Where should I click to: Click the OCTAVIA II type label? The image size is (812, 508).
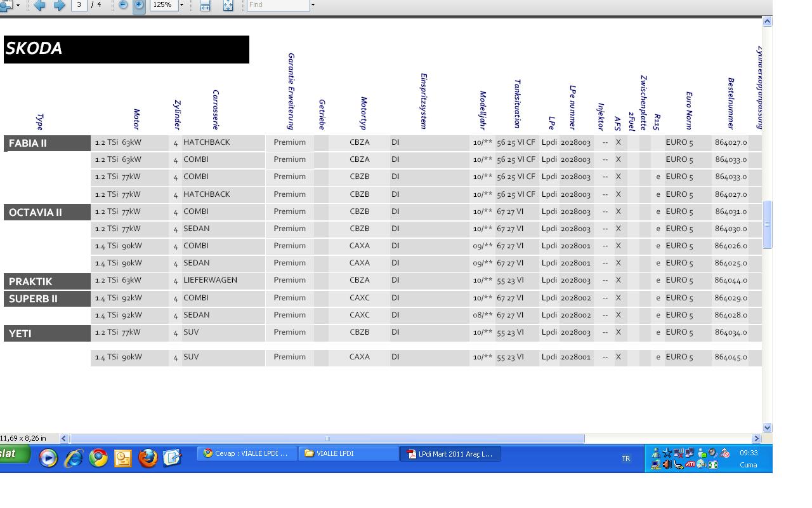pyautogui.click(x=48, y=212)
